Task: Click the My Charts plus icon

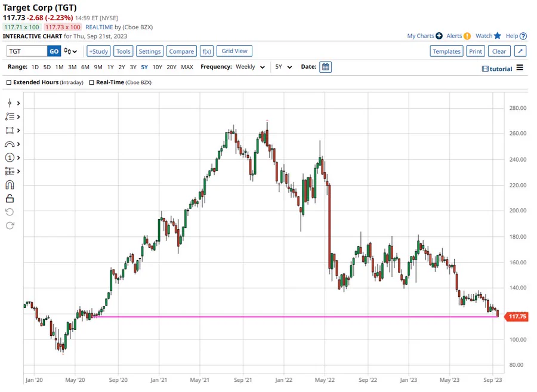Action: pyautogui.click(x=439, y=36)
